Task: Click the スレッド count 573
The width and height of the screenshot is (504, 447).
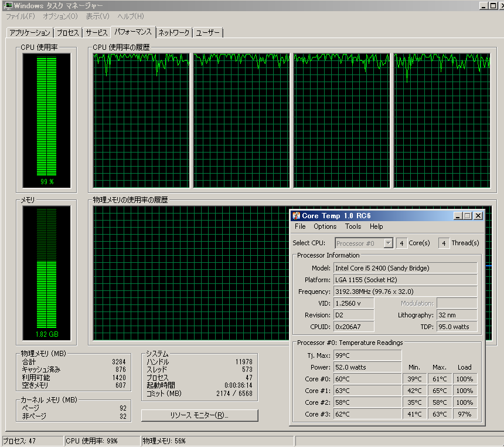Action: pyautogui.click(x=247, y=370)
